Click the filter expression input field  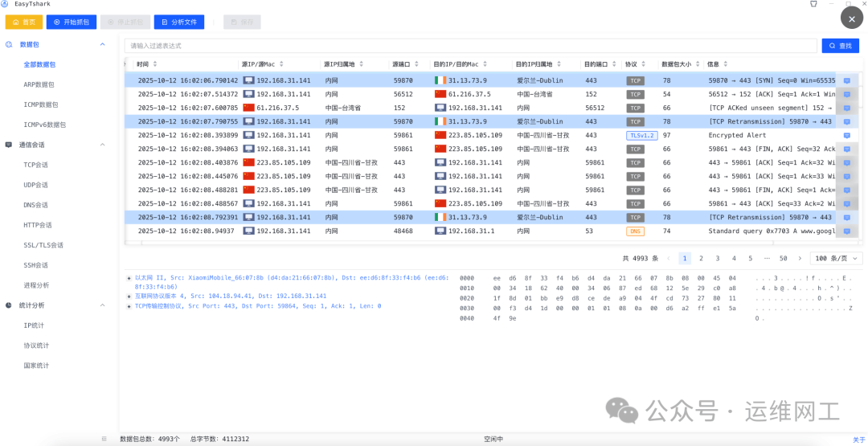[470, 46]
